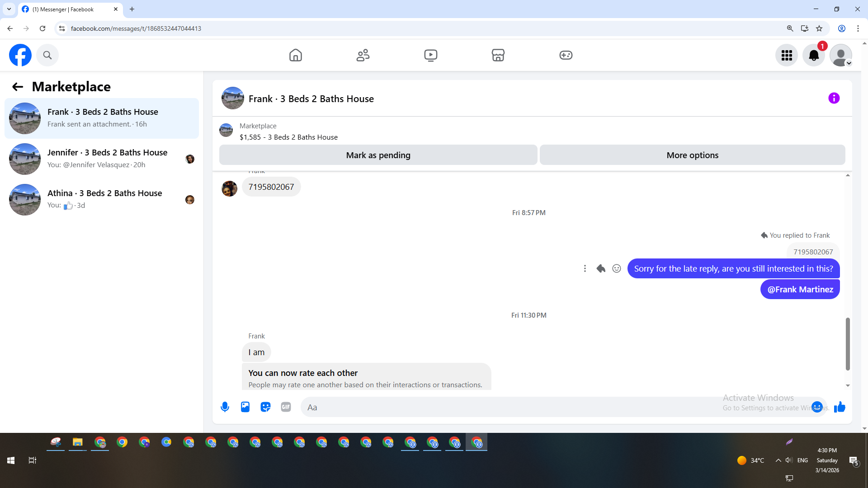Open the Facebook menu grid icon
This screenshot has width=868, height=488.
(787, 55)
